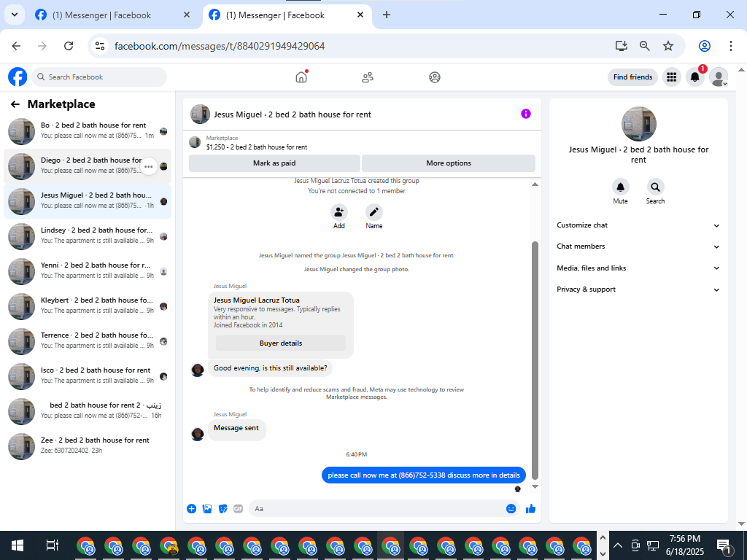Expand Customize chat section
This screenshot has width=747, height=560.
638,225
